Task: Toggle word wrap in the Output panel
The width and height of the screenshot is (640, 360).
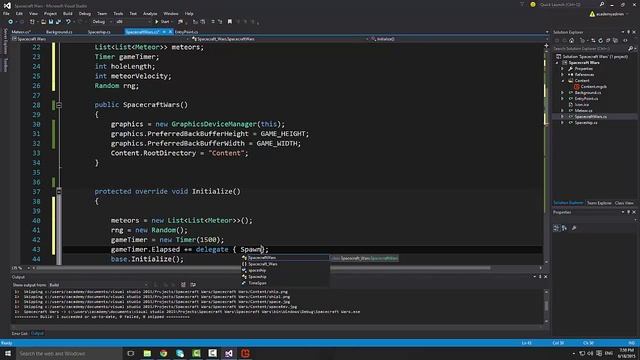Action: tap(193, 285)
